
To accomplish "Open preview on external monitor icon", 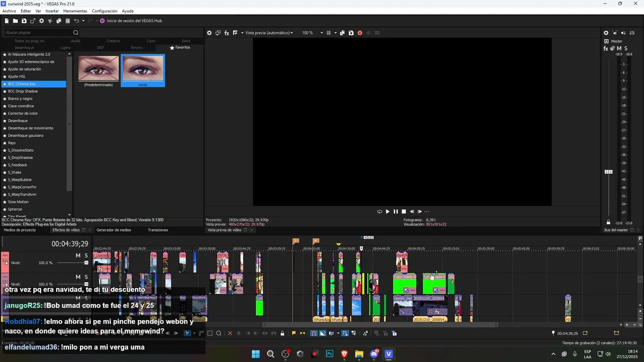I will coord(218,33).
